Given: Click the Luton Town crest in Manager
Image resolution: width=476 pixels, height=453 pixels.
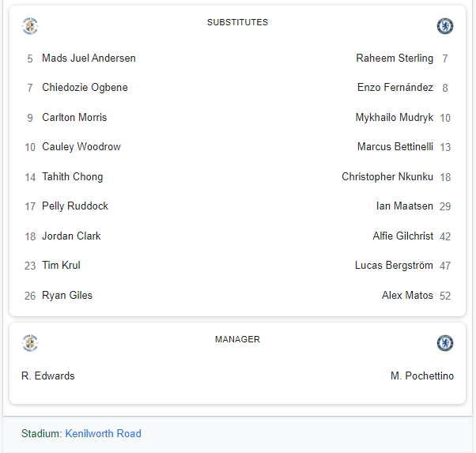Looking at the screenshot, I should pos(30,343).
